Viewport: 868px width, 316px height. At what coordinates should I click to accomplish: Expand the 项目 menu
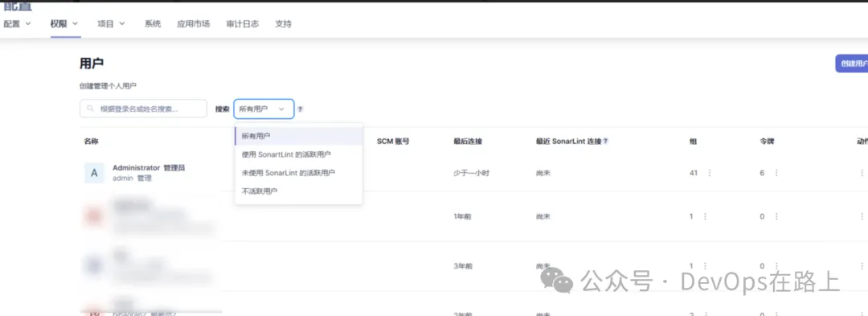point(111,24)
